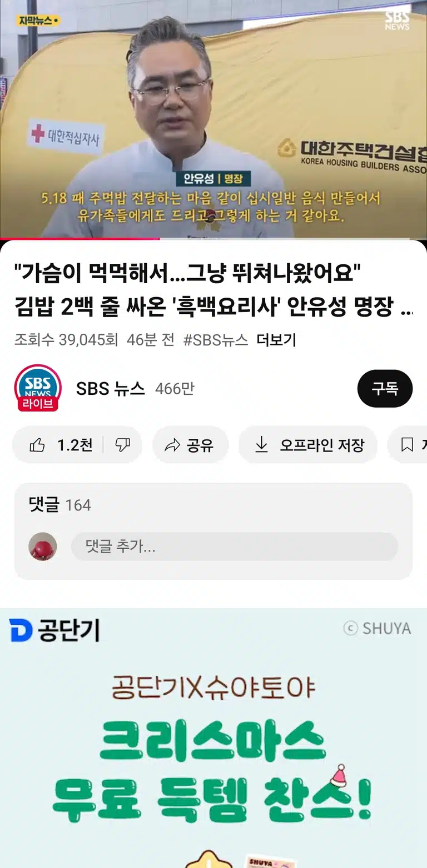Tap the user profile avatar in comments
Screen dimensions: 427x868
[x=43, y=546]
